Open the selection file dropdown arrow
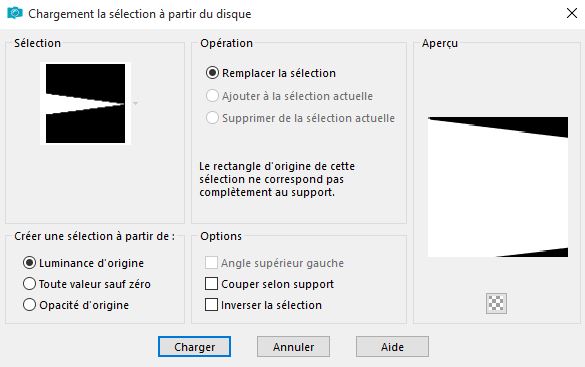Screen dimensions: 585x367 pos(135,103)
